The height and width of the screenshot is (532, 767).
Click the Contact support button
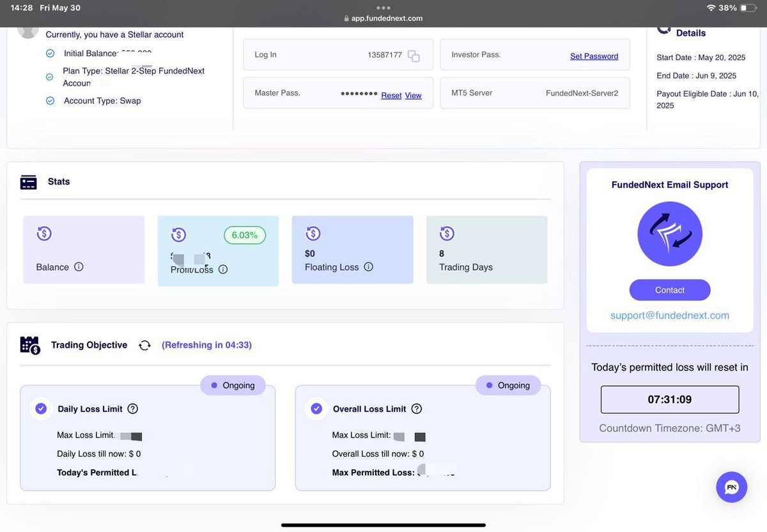(670, 290)
